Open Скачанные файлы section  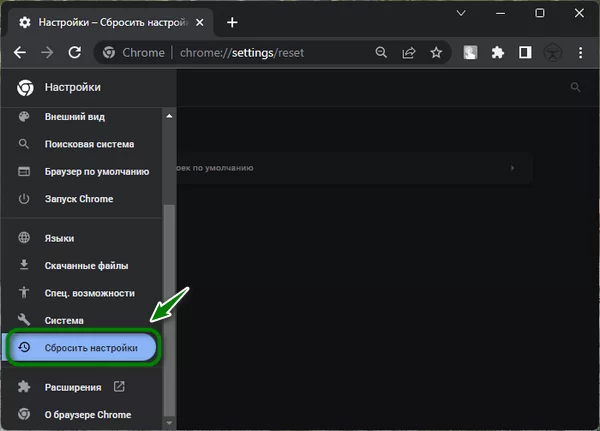point(86,265)
